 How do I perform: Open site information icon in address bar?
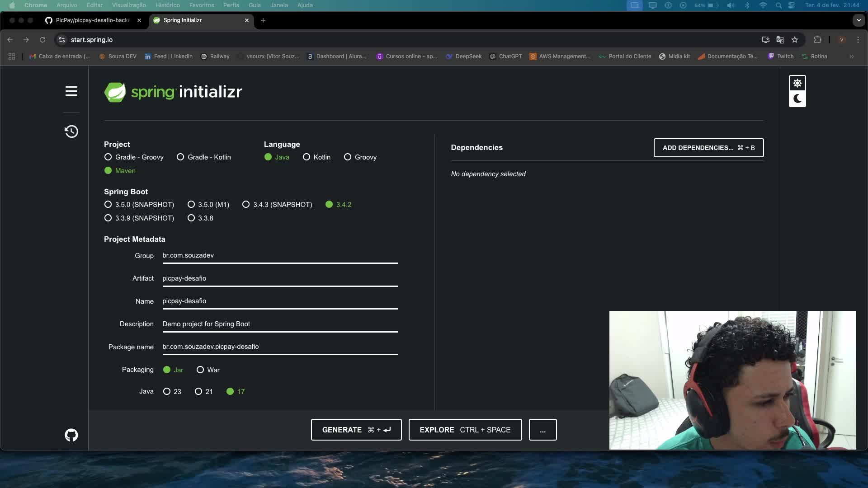62,40
